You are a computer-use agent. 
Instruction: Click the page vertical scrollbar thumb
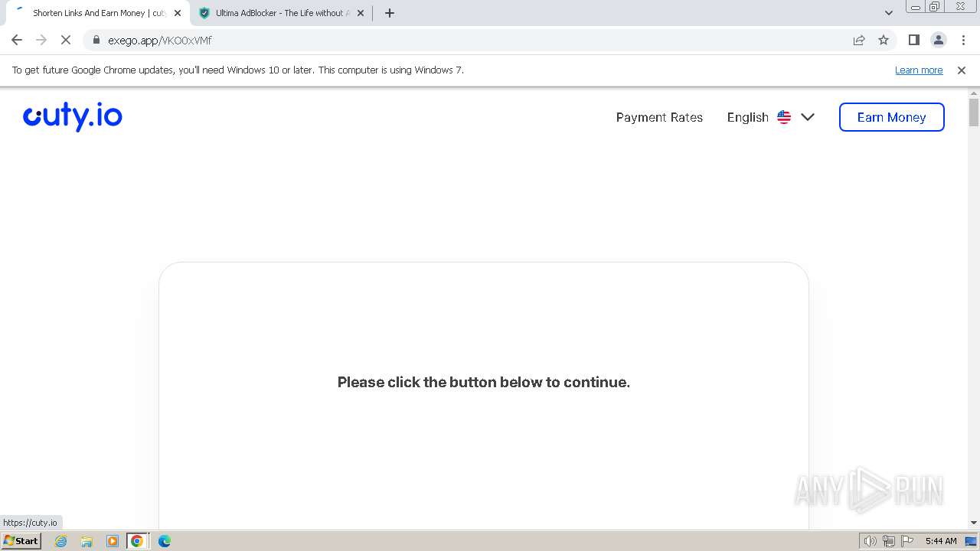pos(974,112)
